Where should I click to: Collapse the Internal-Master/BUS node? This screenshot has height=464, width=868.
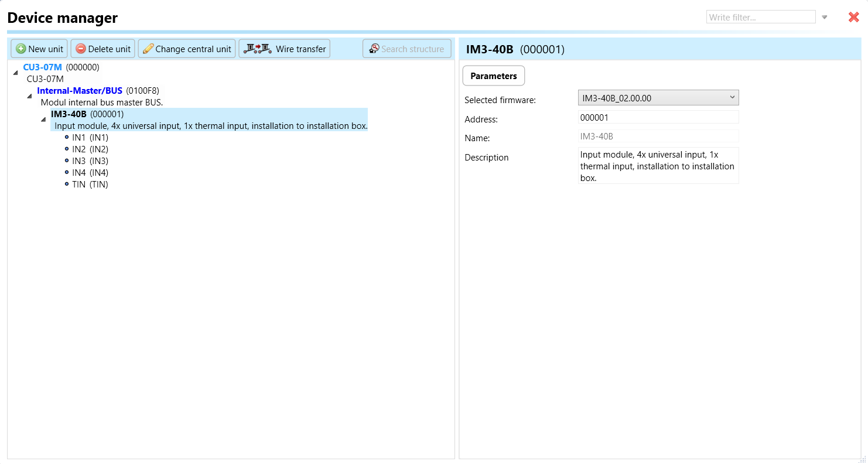tap(29, 96)
